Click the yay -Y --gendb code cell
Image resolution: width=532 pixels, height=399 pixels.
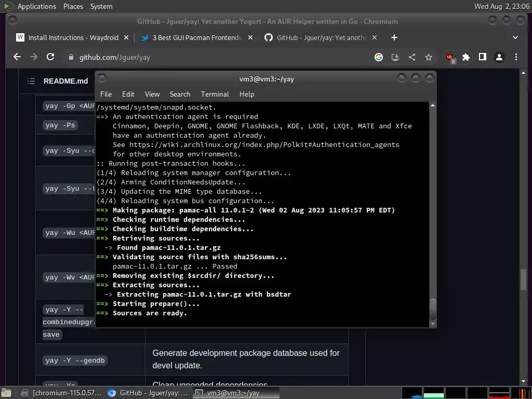[x=75, y=361]
